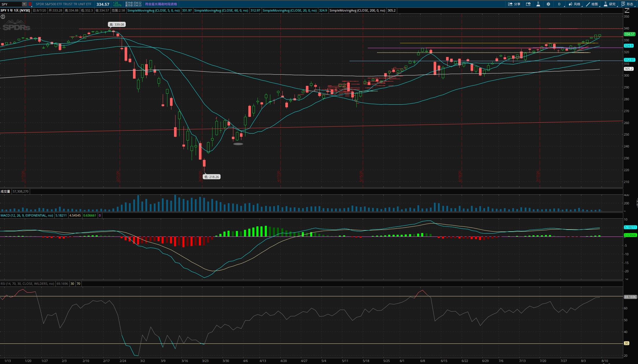Select the RSI (14, 70, 30, CLOSE, WILDERS) label
Screen dimensions: 638x364
point(27,284)
